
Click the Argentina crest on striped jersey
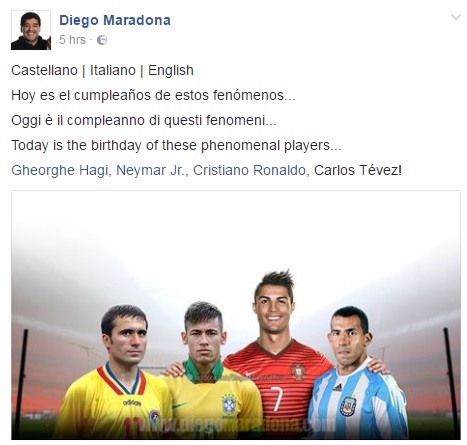click(348, 406)
